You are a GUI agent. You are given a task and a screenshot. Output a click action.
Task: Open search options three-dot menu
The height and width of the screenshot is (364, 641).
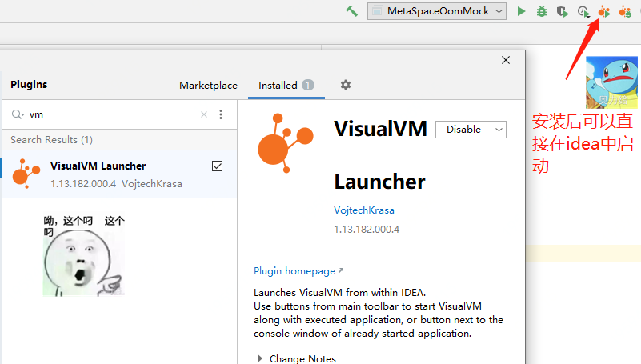coord(221,114)
